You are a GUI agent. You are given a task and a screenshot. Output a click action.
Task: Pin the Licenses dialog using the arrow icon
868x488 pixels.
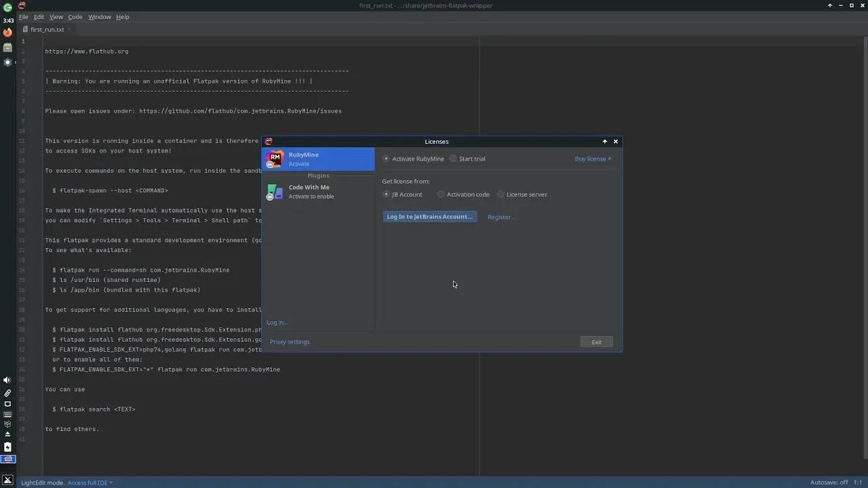click(604, 142)
